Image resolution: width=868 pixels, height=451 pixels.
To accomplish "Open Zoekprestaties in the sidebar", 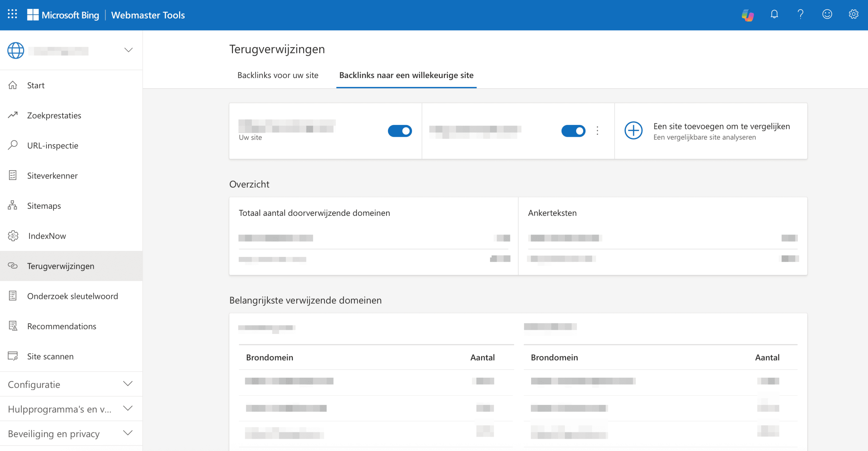I will (71, 115).
